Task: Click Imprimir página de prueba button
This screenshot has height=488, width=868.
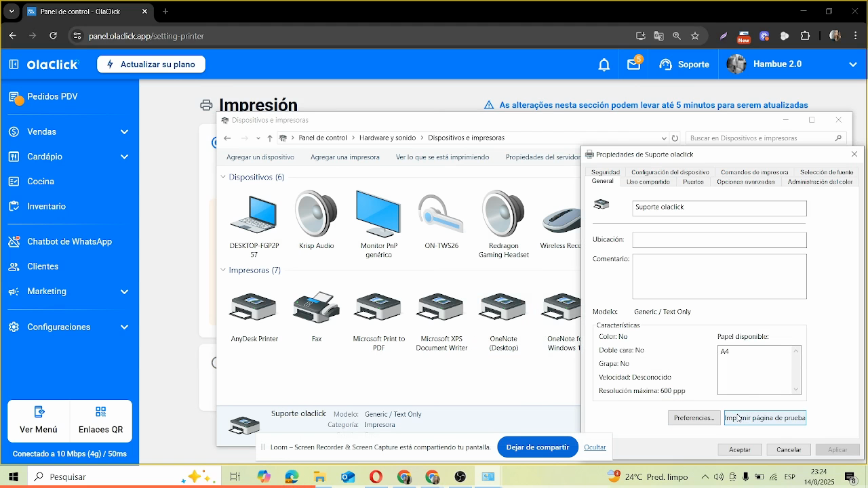Action: coord(765,418)
